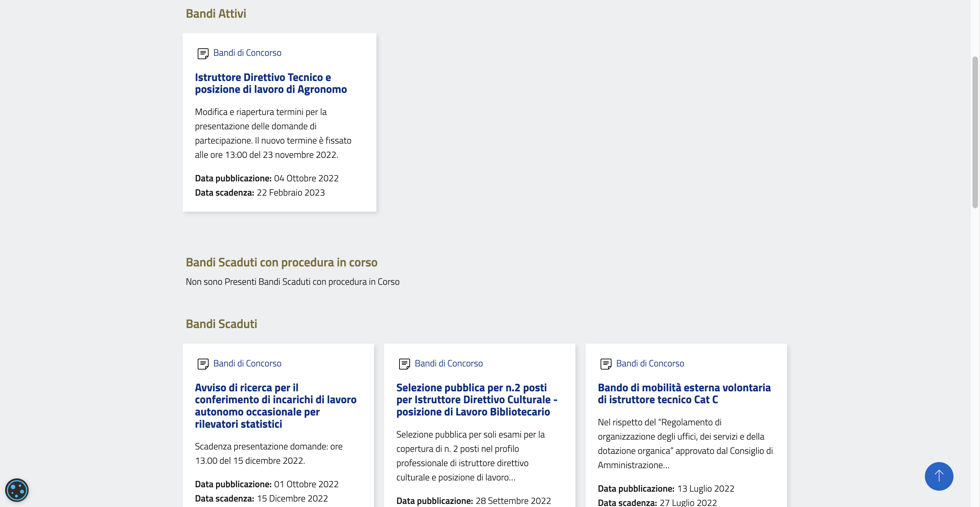Click the Bandi Attivi heading
The image size is (980, 507).
point(216,14)
